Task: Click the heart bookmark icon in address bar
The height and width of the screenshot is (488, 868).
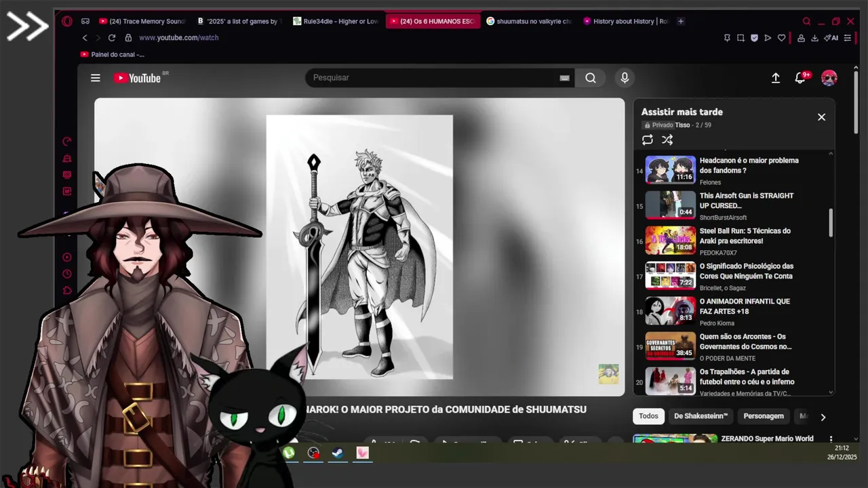Action: click(781, 38)
